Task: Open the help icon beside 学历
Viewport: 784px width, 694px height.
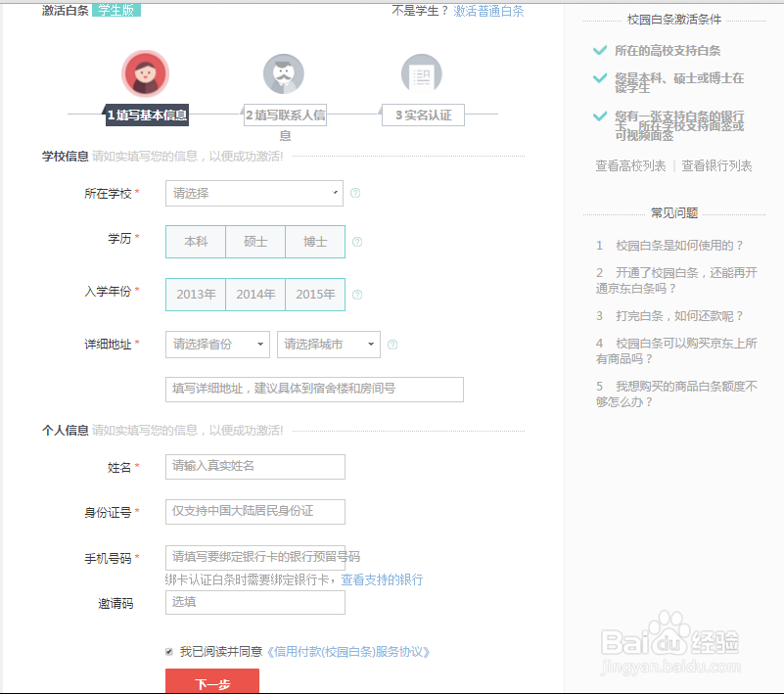Action: point(355,243)
